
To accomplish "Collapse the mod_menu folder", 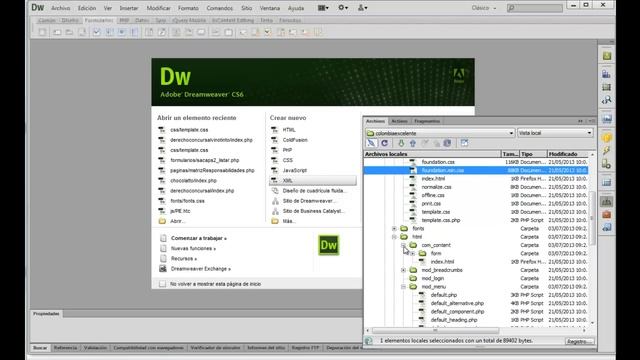I will [403, 287].
